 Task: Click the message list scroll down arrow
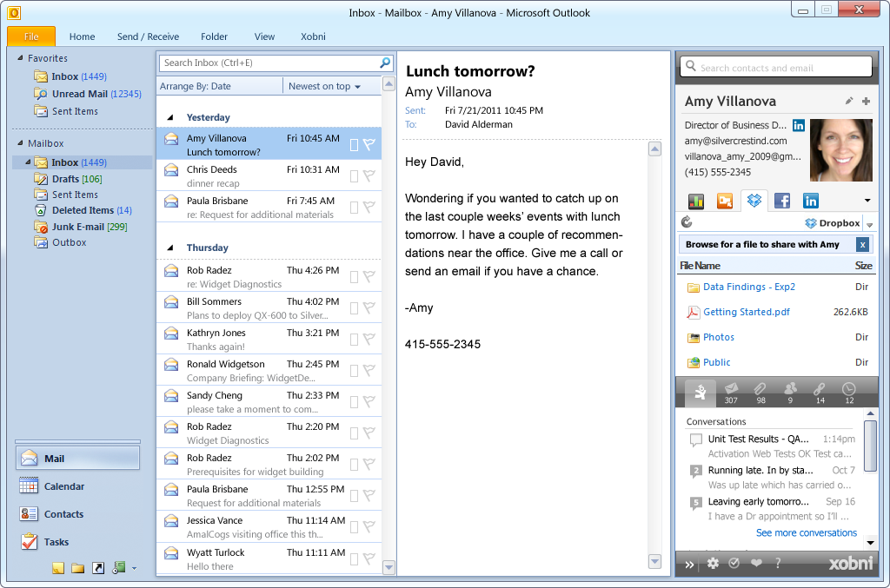click(x=389, y=567)
